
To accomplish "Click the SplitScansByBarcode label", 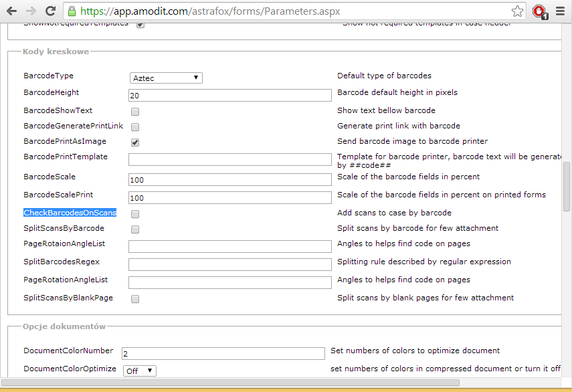I will click(x=64, y=228).
